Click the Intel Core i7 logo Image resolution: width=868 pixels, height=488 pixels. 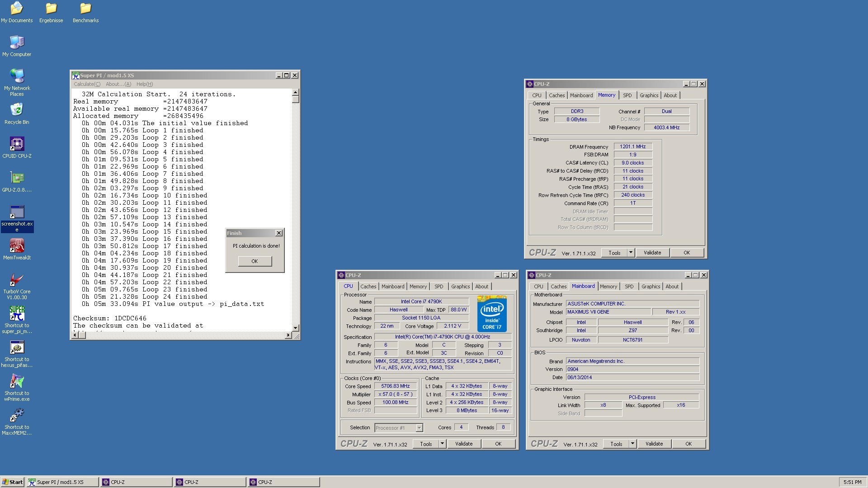coord(492,314)
